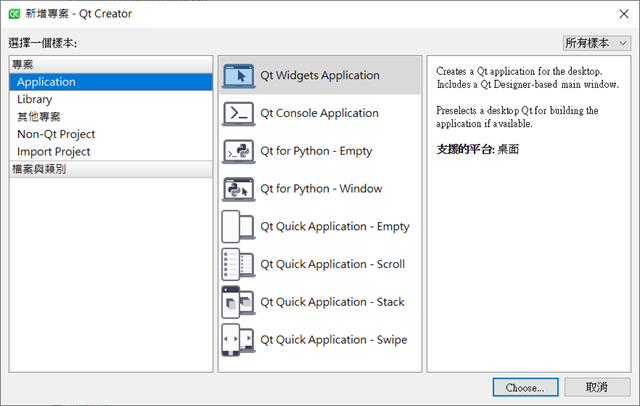Screen dimensions: 640x406
Task: Select the 其他專案 category
Action: tap(111, 117)
